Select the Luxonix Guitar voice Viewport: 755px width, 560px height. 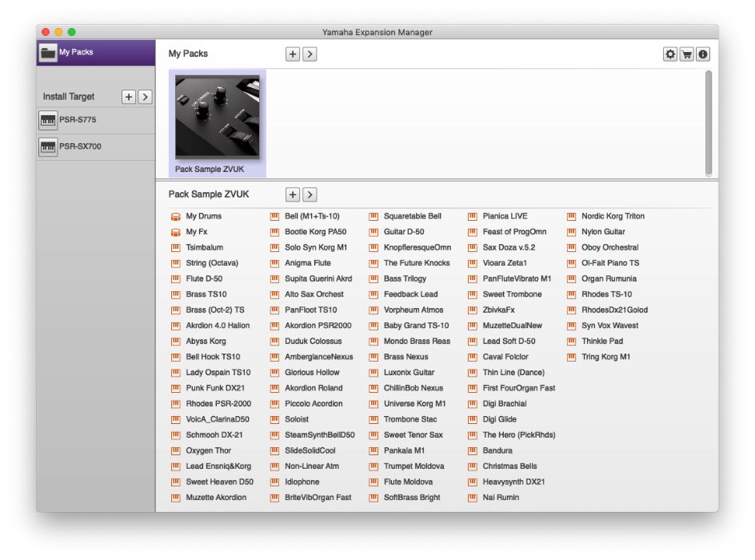click(x=409, y=373)
